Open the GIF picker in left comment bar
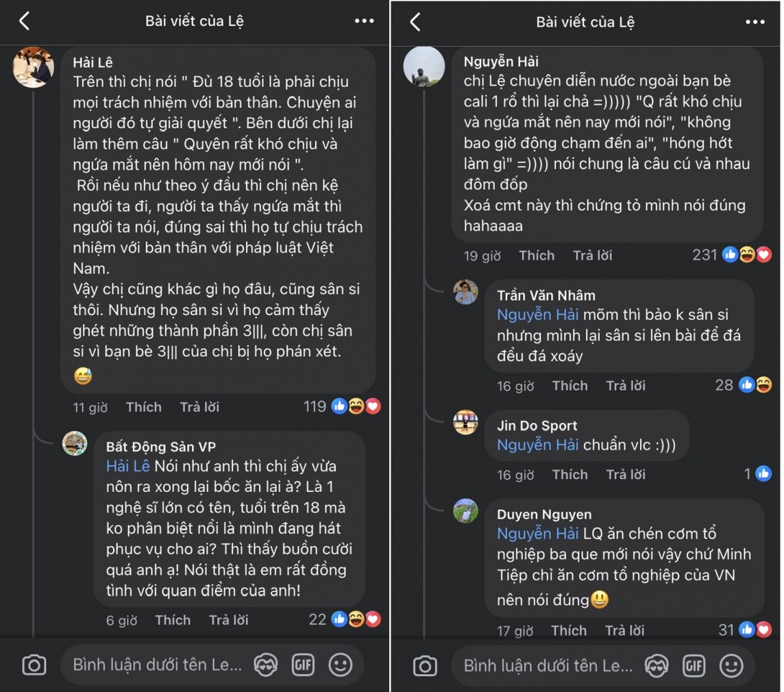The width and height of the screenshot is (784, 692). point(302,665)
